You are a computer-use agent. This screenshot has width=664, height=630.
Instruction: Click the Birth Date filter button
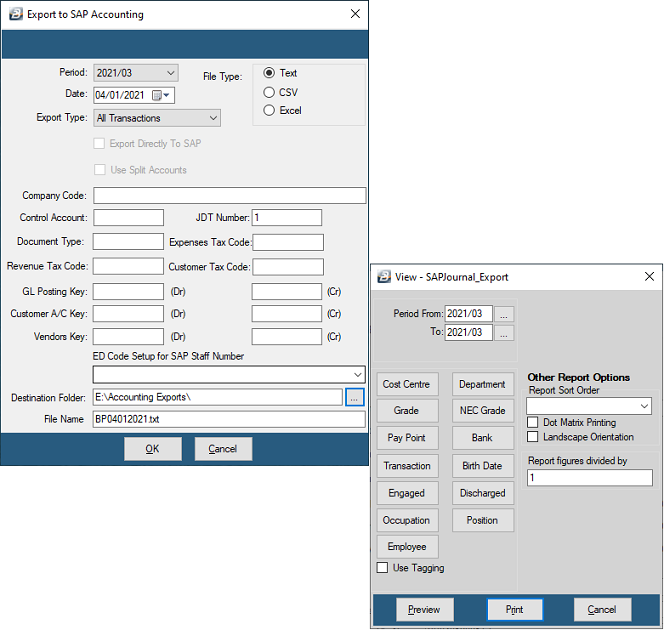tap(483, 466)
